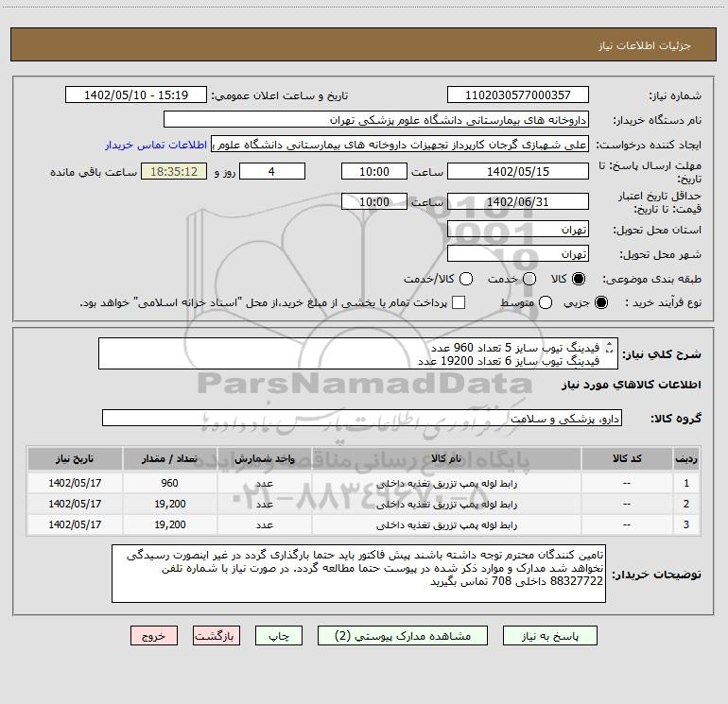Viewport: 728px width, 704px height.
Task: Select the متوسط purchase type radio
Action: (x=546, y=302)
